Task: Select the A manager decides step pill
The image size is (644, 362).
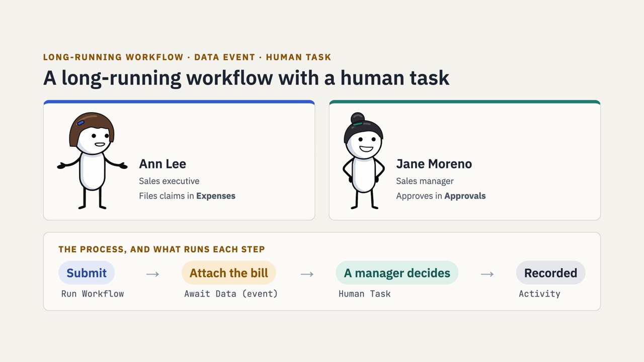Action: (x=397, y=273)
